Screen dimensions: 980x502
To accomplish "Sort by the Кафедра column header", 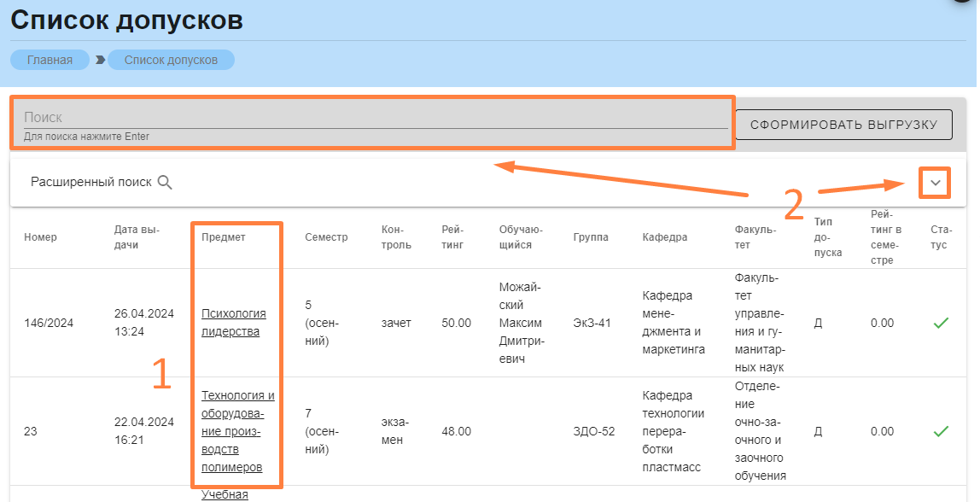I will [x=664, y=237].
